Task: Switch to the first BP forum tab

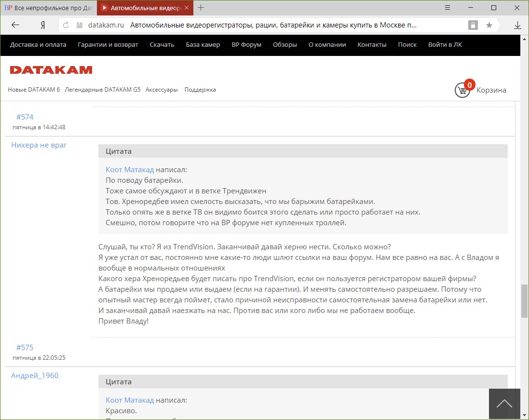Action: pos(48,8)
